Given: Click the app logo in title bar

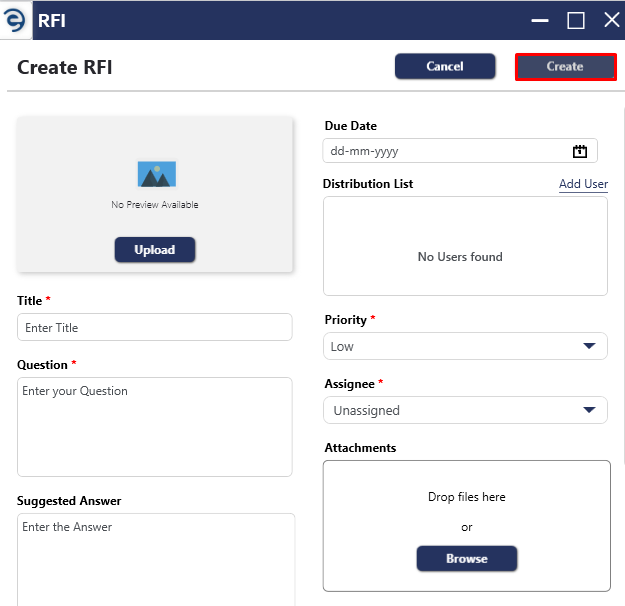Looking at the screenshot, I should [x=15, y=20].
